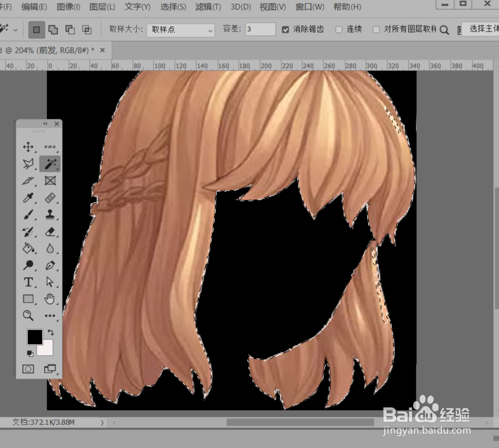Open the Edit Toolbar three-dots menu

[50, 316]
